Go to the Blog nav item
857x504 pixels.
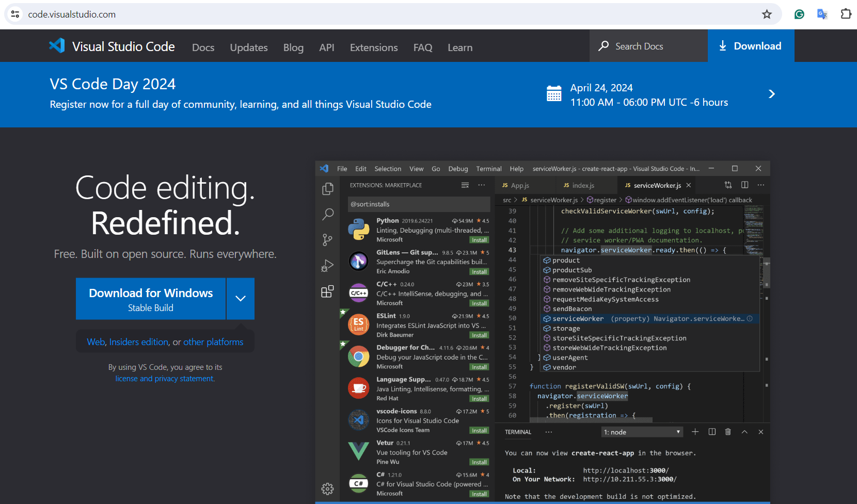tap(293, 47)
